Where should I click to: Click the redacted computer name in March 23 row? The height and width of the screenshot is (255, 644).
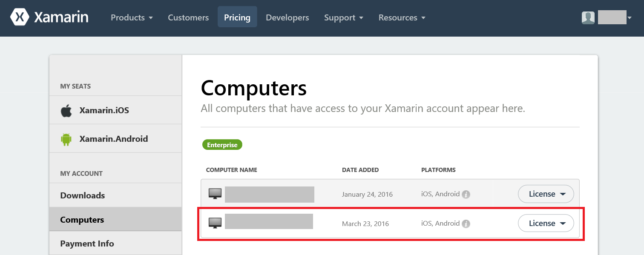click(269, 221)
